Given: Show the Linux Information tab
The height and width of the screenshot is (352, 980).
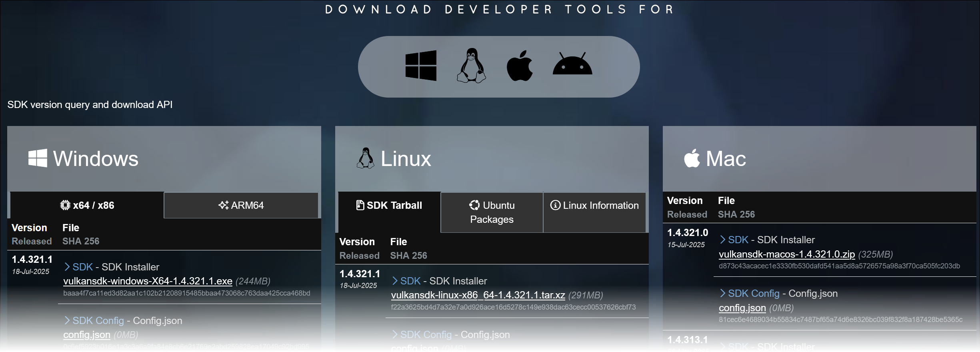Looking at the screenshot, I should tap(594, 205).
